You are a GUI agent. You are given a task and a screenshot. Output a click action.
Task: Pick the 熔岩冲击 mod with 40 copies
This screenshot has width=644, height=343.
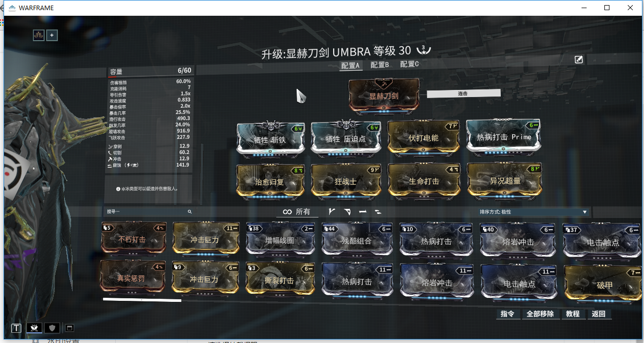[517, 241]
